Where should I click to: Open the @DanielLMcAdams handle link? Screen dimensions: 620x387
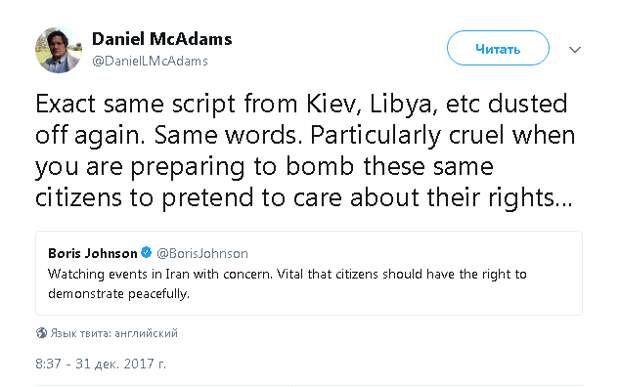(x=150, y=61)
